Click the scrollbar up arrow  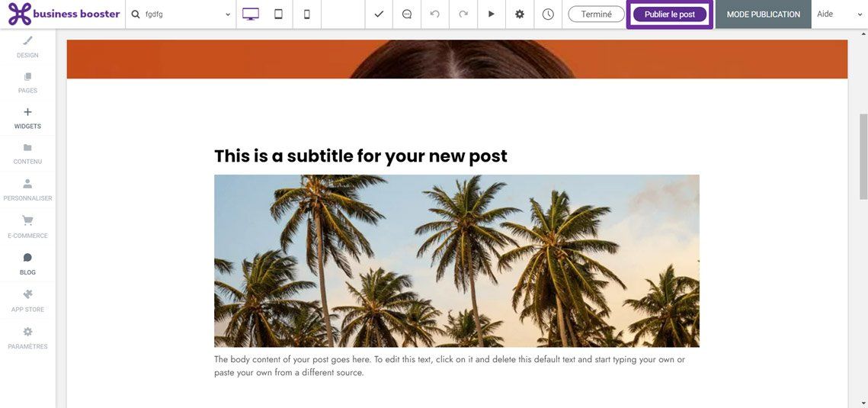click(x=863, y=33)
